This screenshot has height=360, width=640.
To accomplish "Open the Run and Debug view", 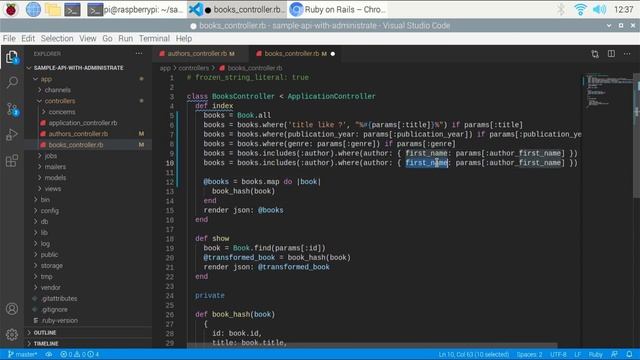I will coord(12,134).
